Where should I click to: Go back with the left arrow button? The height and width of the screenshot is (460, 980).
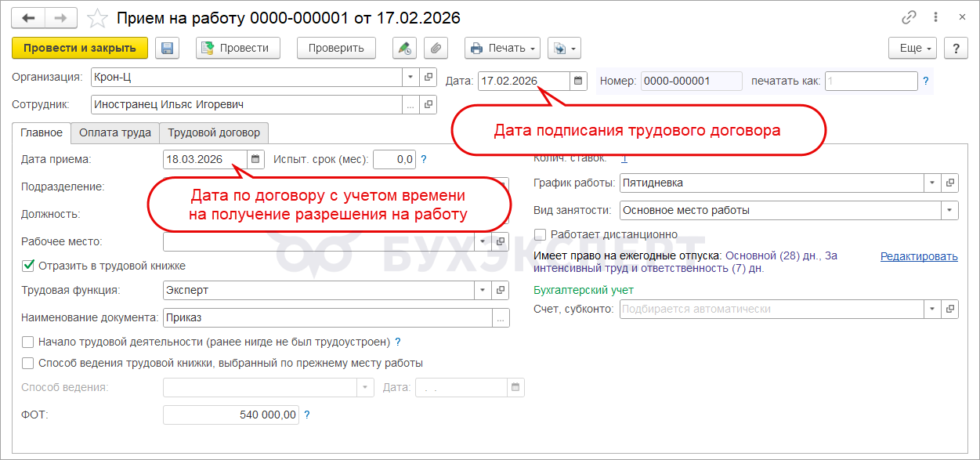28,17
